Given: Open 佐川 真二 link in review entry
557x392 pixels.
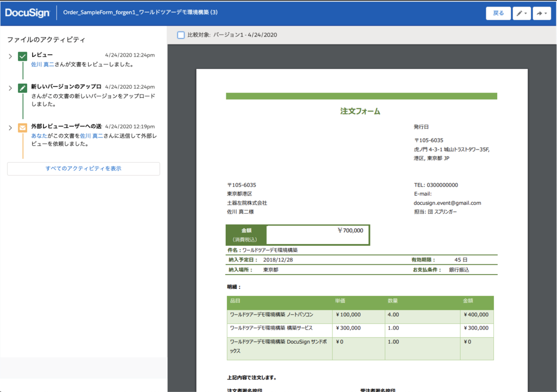Looking at the screenshot, I should click(42, 64).
